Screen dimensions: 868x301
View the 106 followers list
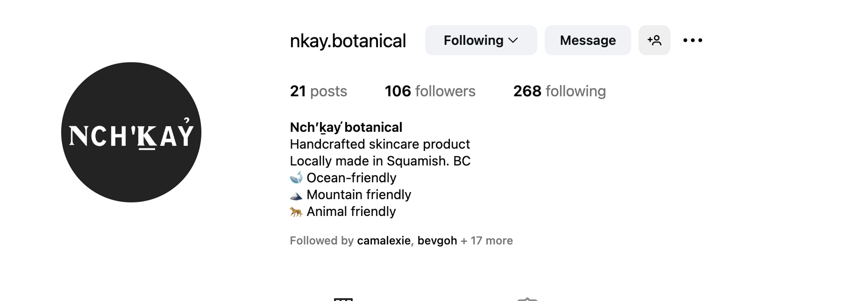click(x=430, y=91)
